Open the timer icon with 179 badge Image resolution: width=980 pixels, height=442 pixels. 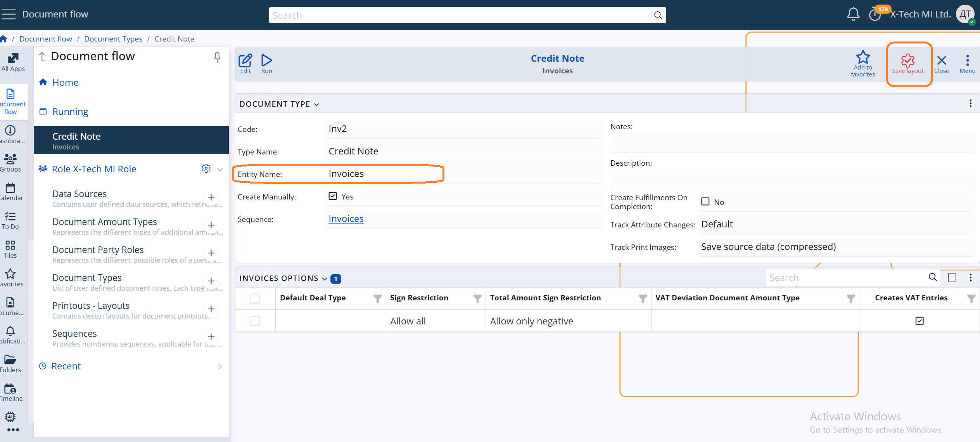tap(875, 15)
